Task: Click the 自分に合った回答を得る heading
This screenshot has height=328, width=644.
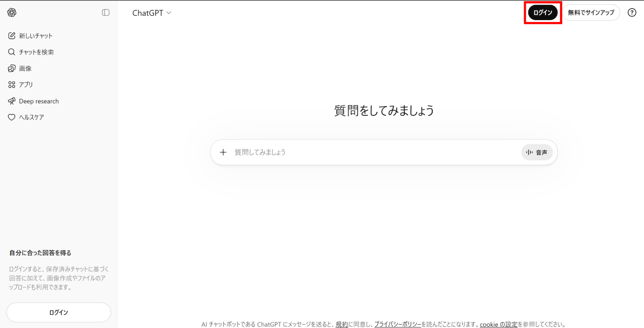Action: point(40,253)
